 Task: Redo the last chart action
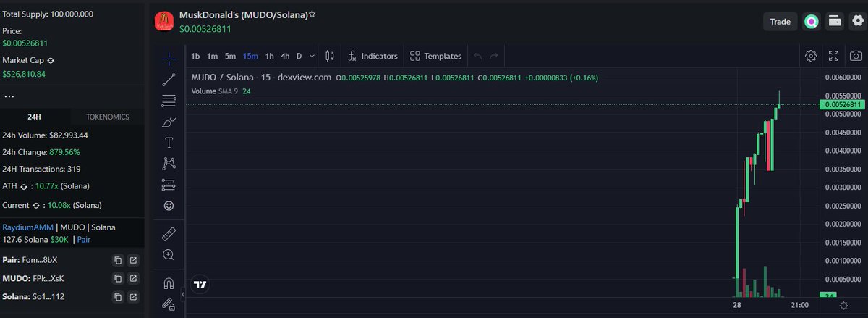494,56
